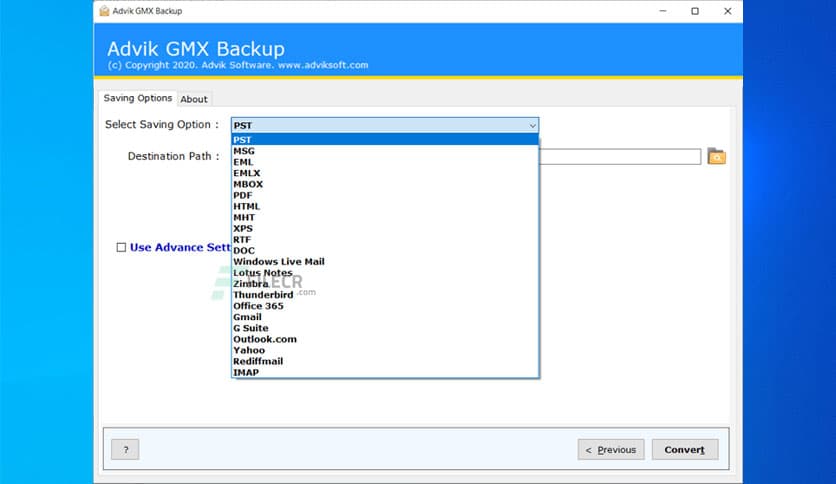Choose DOC as saving format
The image size is (836, 484).
click(385, 251)
